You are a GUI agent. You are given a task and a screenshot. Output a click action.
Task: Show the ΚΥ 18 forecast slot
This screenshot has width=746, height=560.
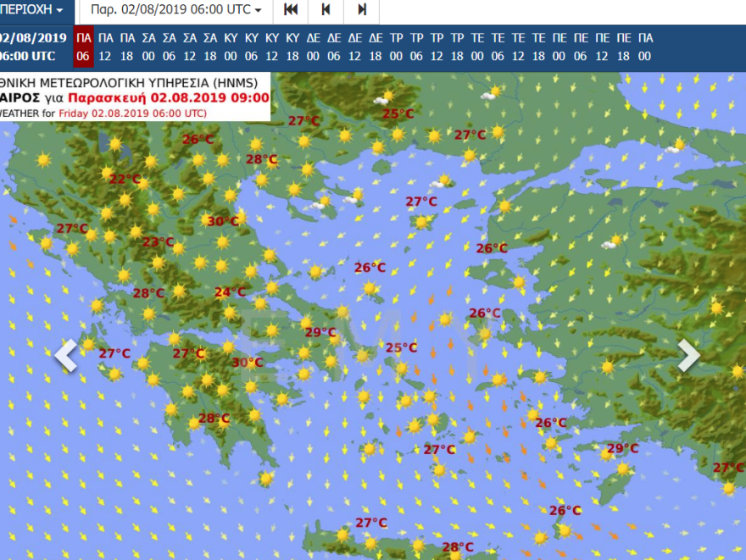tap(292, 47)
